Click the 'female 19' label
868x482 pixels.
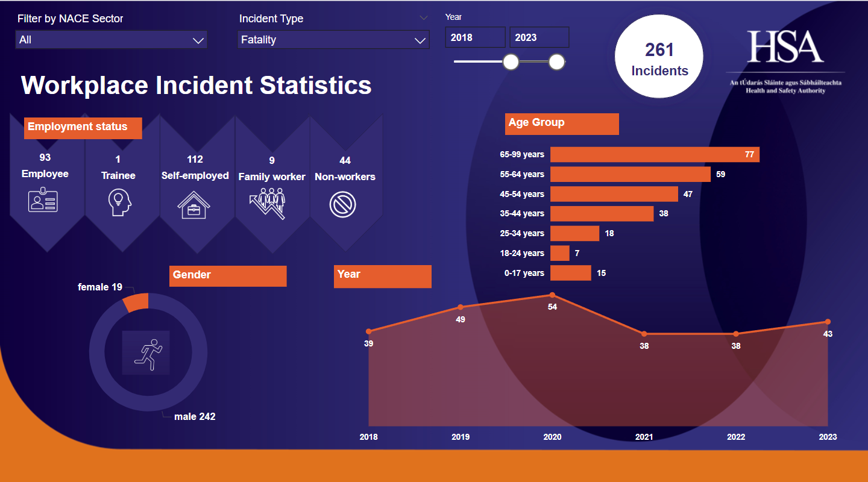100,287
